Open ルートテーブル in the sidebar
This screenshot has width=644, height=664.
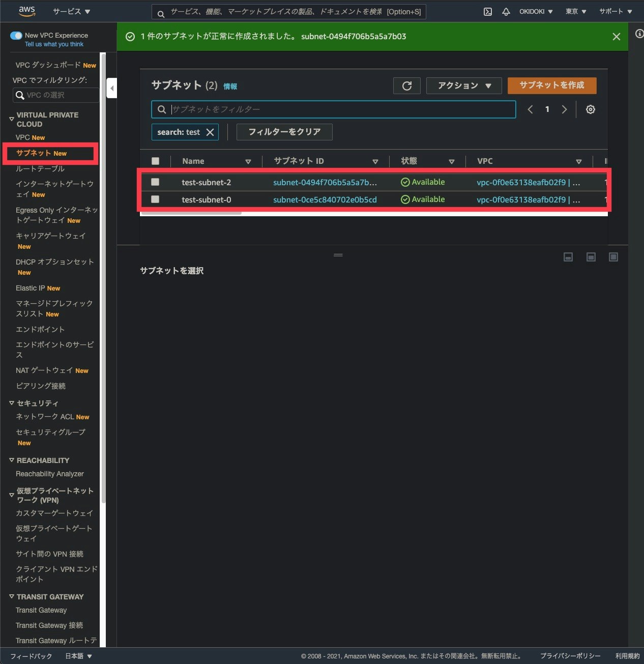[40, 168]
